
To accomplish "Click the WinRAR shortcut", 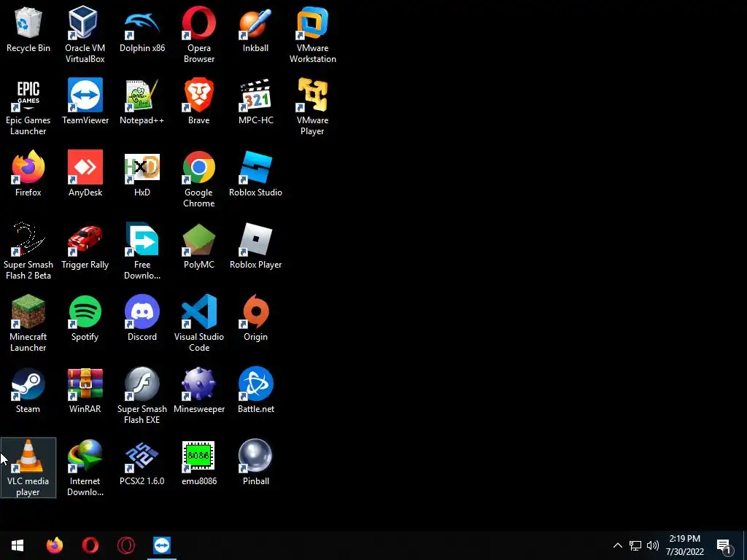I will [85, 391].
